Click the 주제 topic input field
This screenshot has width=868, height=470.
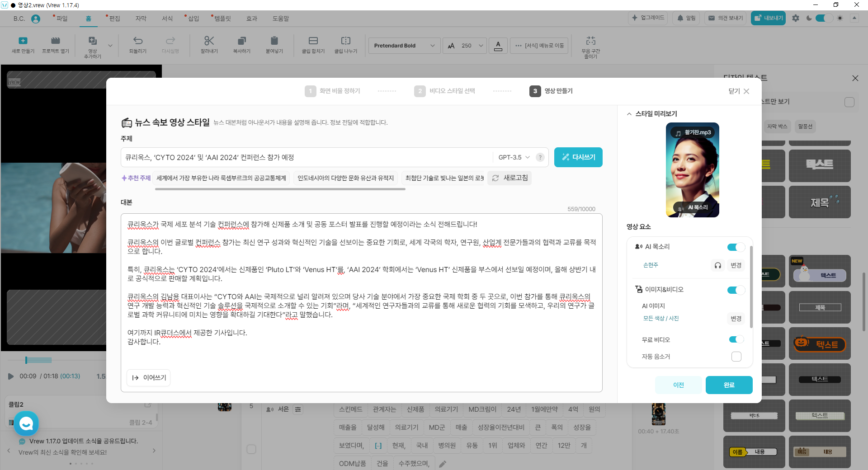click(307, 157)
